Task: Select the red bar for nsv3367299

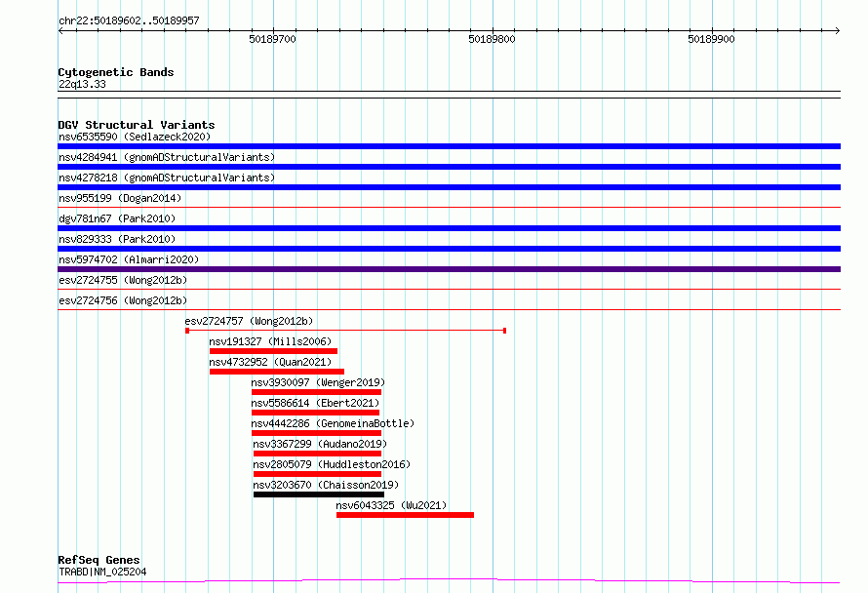Action: pyautogui.click(x=317, y=454)
